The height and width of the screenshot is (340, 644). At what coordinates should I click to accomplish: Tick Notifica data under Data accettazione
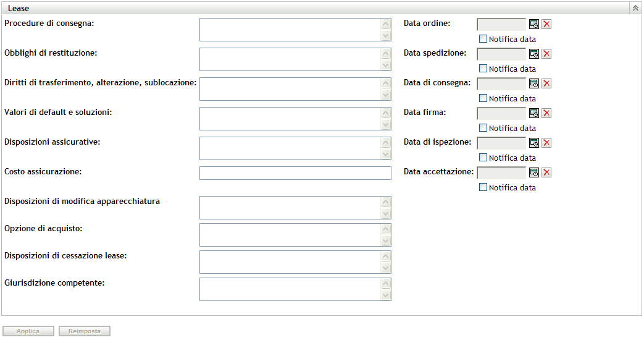pyautogui.click(x=483, y=187)
